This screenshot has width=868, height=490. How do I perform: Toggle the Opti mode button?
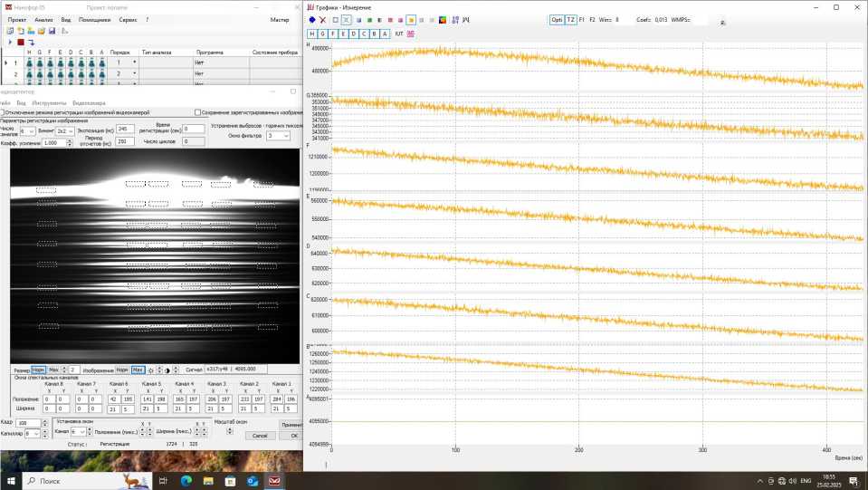coord(557,19)
